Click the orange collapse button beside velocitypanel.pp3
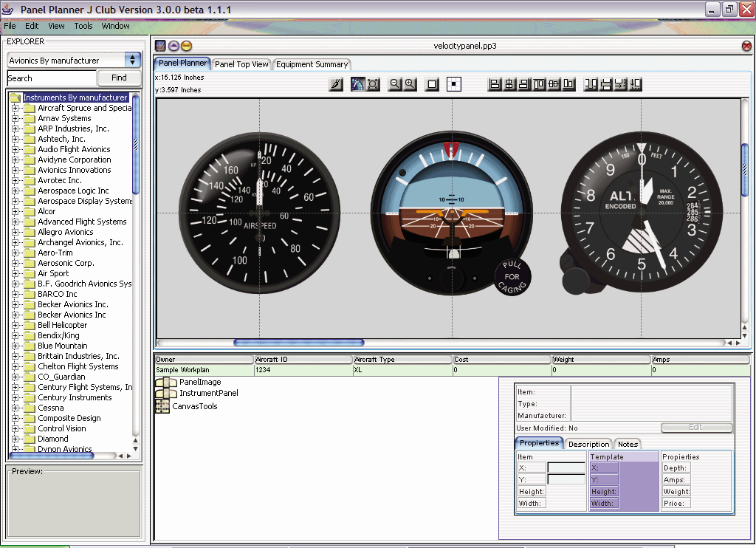Screen dimensions: 756x548 pyautogui.click(x=186, y=46)
